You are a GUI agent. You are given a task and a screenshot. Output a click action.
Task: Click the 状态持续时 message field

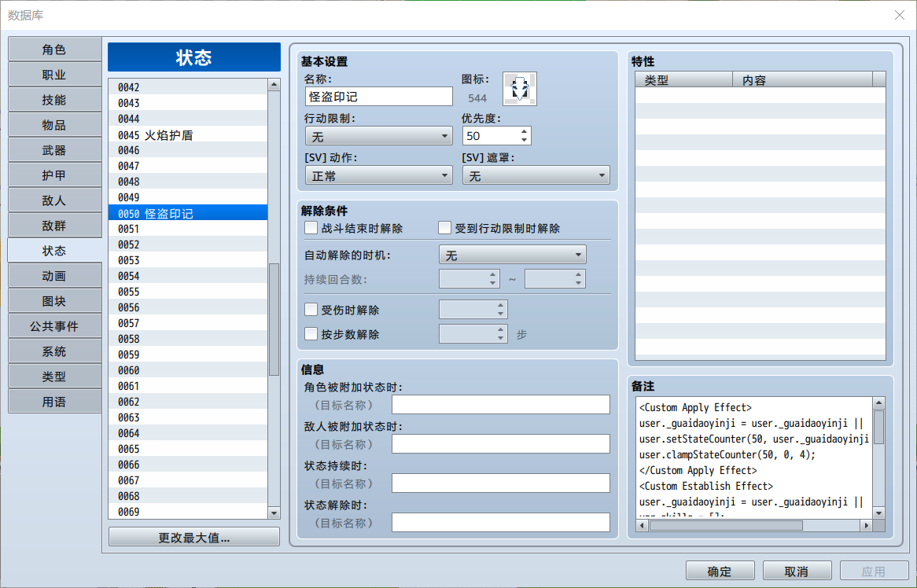(x=501, y=483)
